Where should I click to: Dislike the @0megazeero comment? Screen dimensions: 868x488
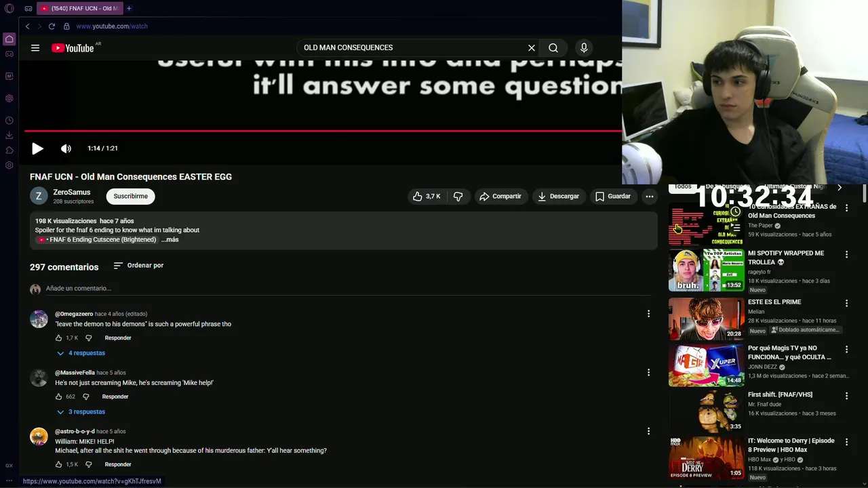point(88,338)
